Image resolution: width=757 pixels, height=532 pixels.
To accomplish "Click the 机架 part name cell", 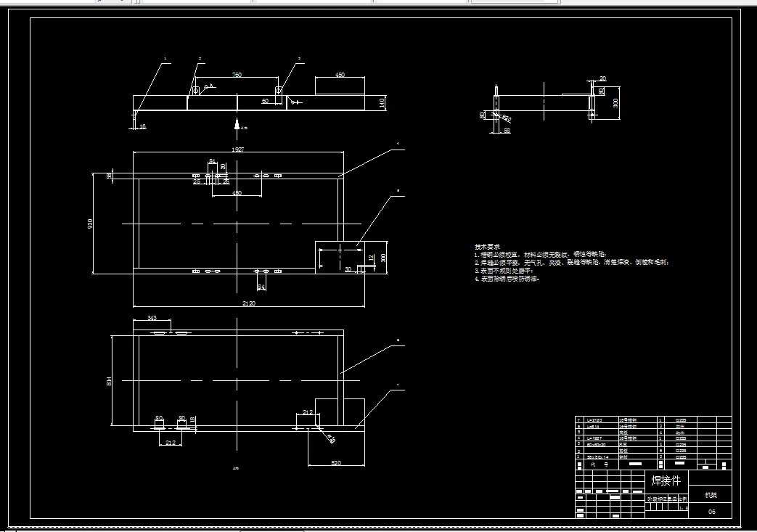I will click(x=711, y=495).
